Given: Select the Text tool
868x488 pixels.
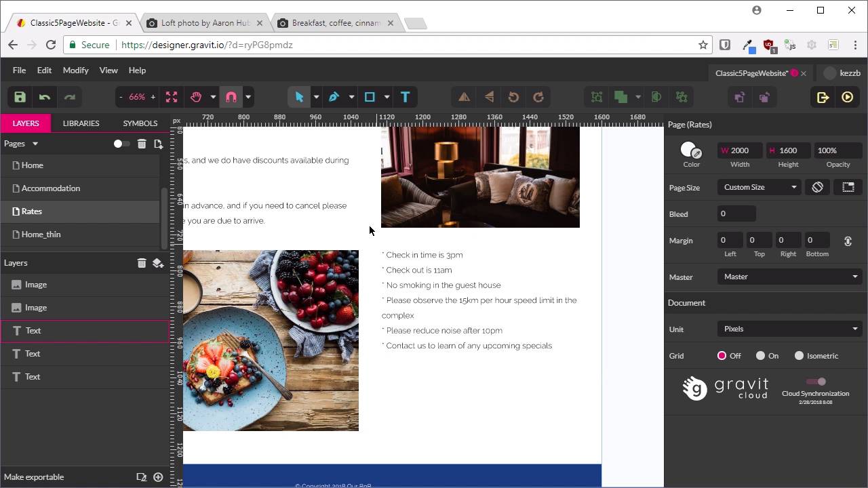Looking at the screenshot, I should tap(405, 97).
